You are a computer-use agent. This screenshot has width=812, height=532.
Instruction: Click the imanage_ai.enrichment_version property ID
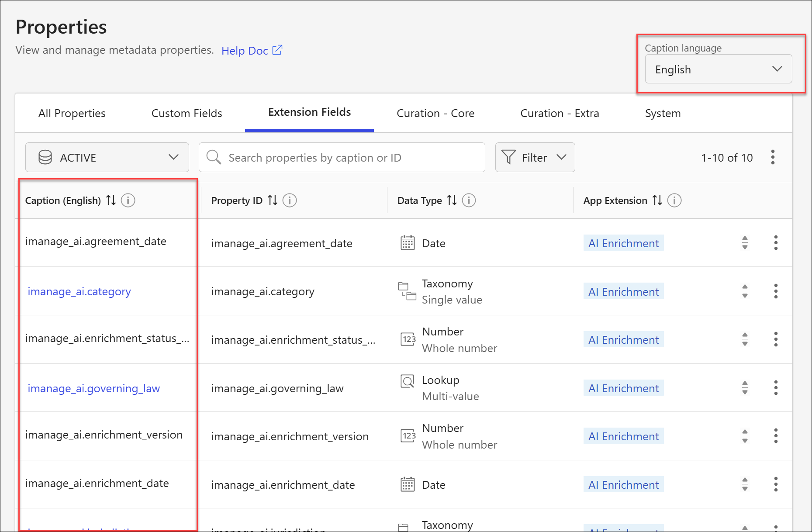(x=290, y=436)
